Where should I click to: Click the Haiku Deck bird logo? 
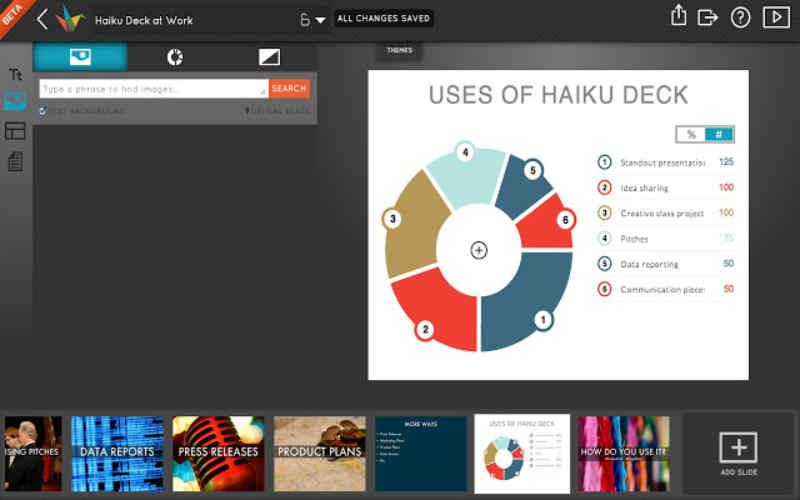(x=69, y=19)
